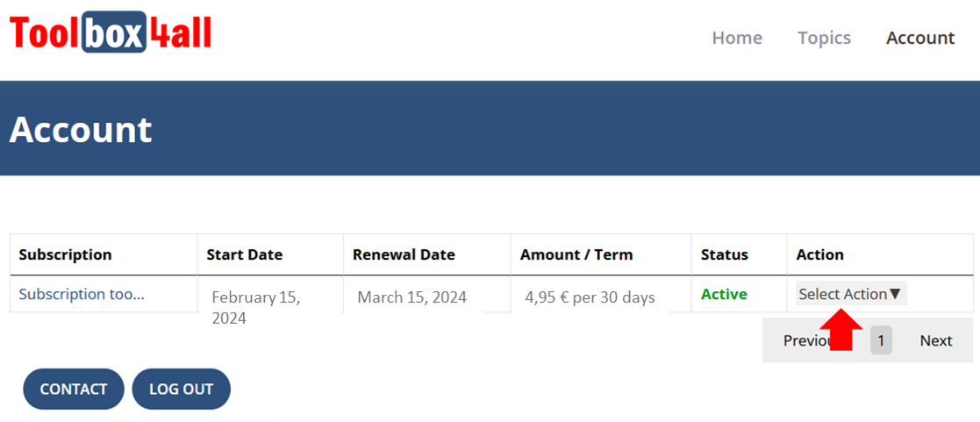
Task: Go to the Next page
Action: coord(936,340)
